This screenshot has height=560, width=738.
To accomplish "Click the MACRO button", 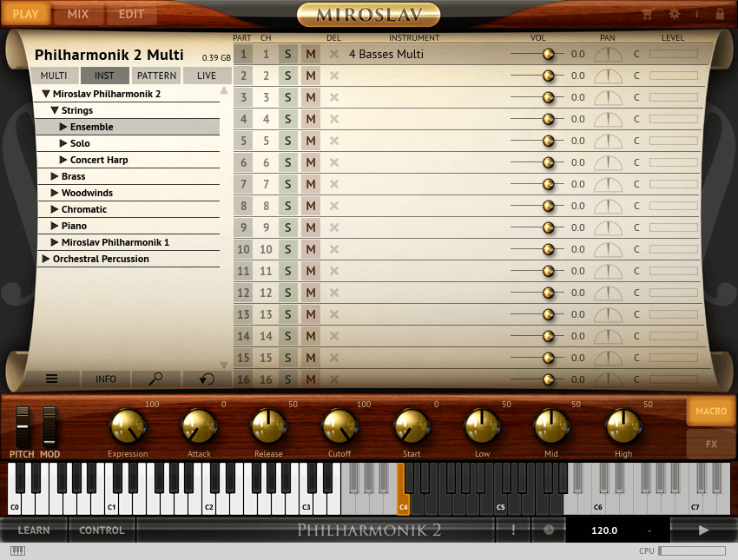I will [x=711, y=412].
